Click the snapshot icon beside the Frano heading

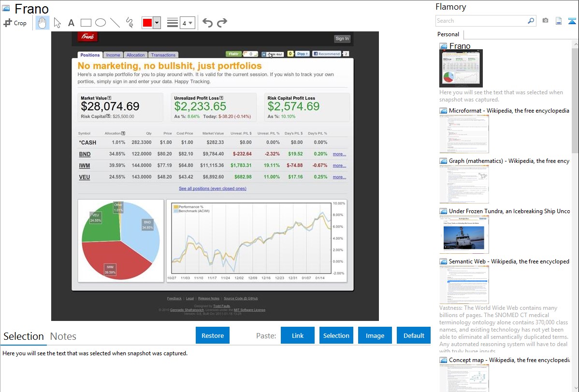[x=6, y=8]
